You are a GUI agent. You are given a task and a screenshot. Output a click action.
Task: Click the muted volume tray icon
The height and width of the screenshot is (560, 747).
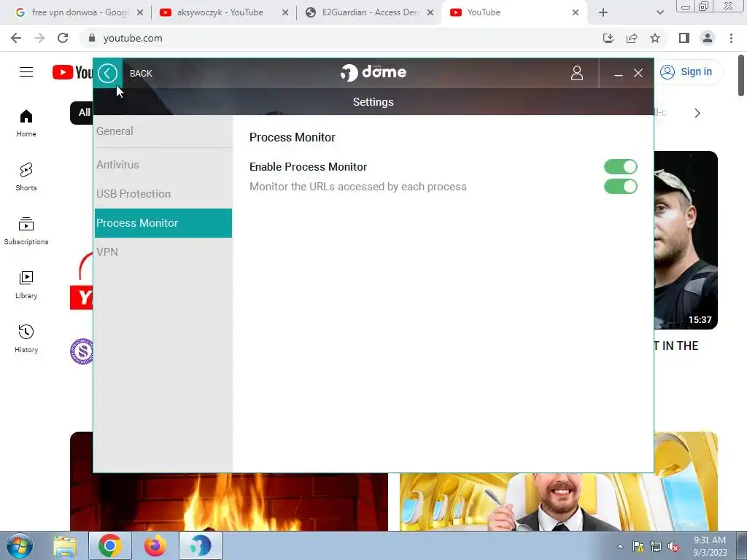673,547
